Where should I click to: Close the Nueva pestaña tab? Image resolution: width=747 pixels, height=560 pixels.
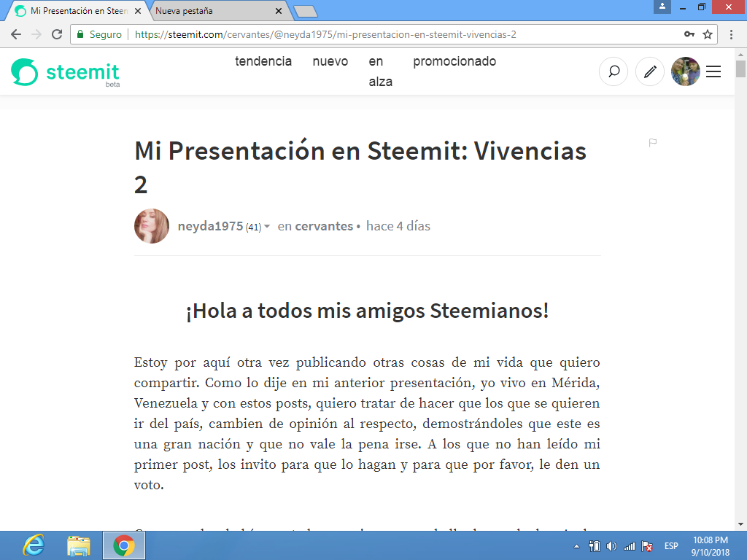[x=279, y=11]
